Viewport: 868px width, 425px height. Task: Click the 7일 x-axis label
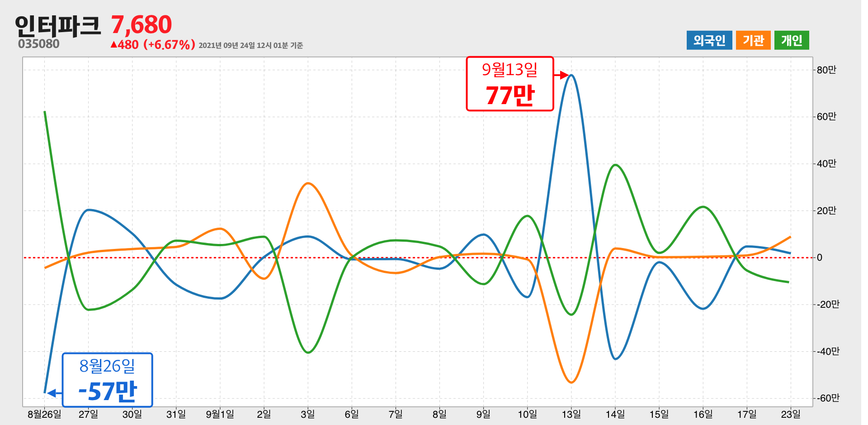click(x=395, y=414)
